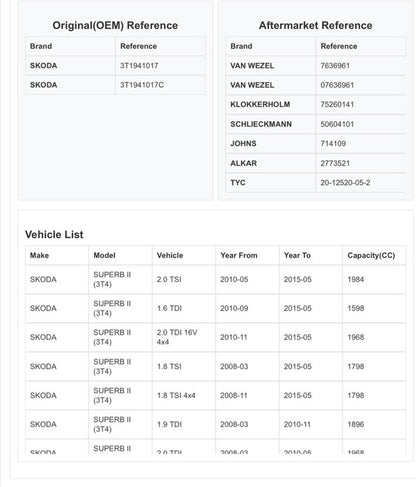Click the Original(OEM) Reference heading
Image resolution: width=416 pixels, height=487 pixels.
pyautogui.click(x=115, y=25)
